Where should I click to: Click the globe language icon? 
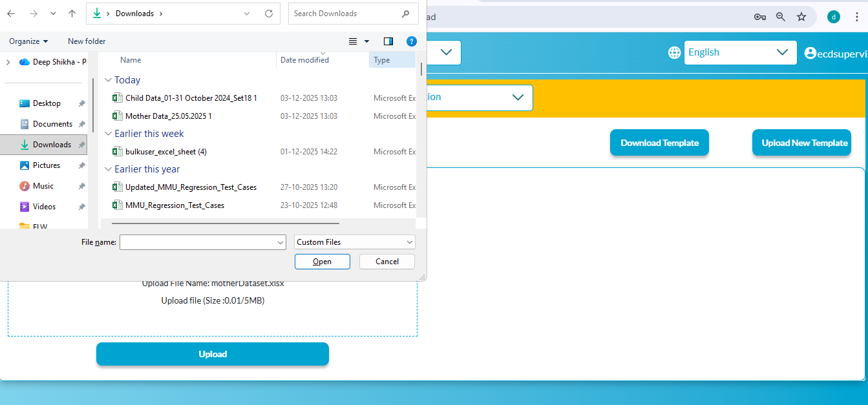pyautogui.click(x=675, y=52)
